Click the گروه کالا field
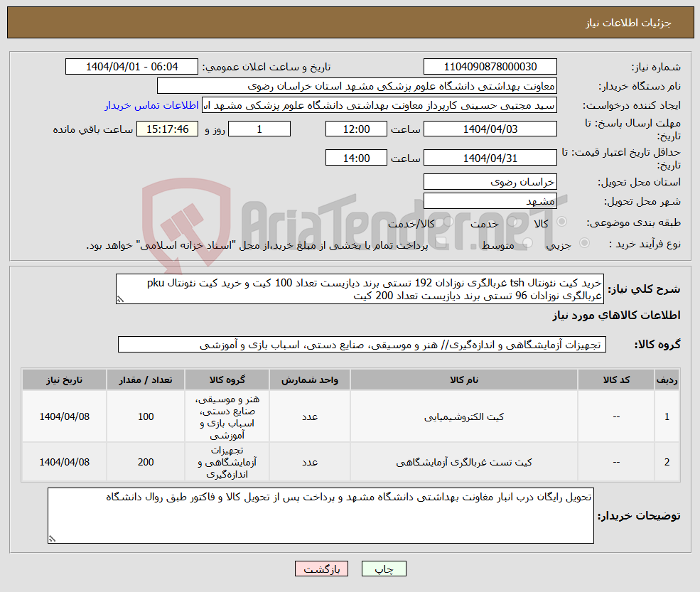 point(362,345)
